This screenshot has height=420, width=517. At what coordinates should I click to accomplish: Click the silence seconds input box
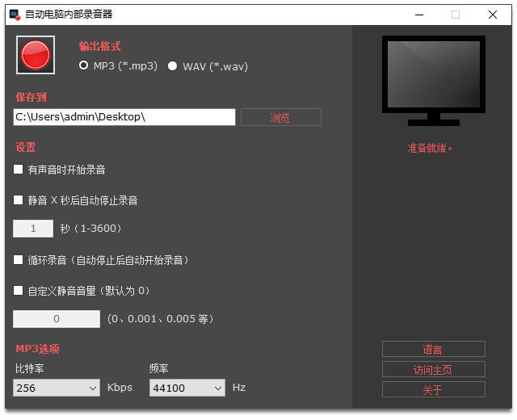[x=33, y=229]
